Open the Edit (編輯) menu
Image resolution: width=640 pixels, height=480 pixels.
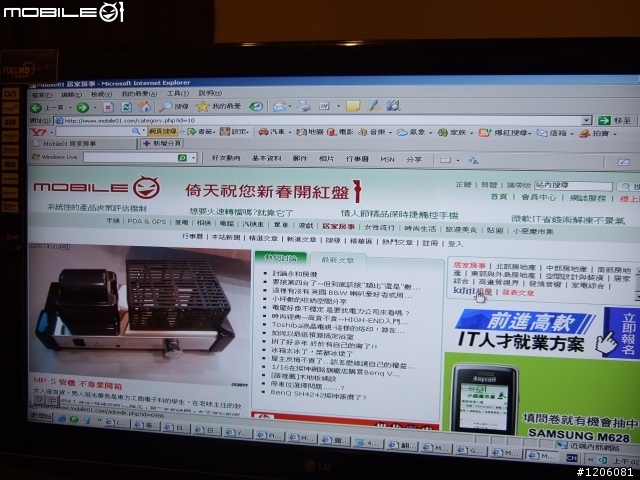(x=71, y=94)
